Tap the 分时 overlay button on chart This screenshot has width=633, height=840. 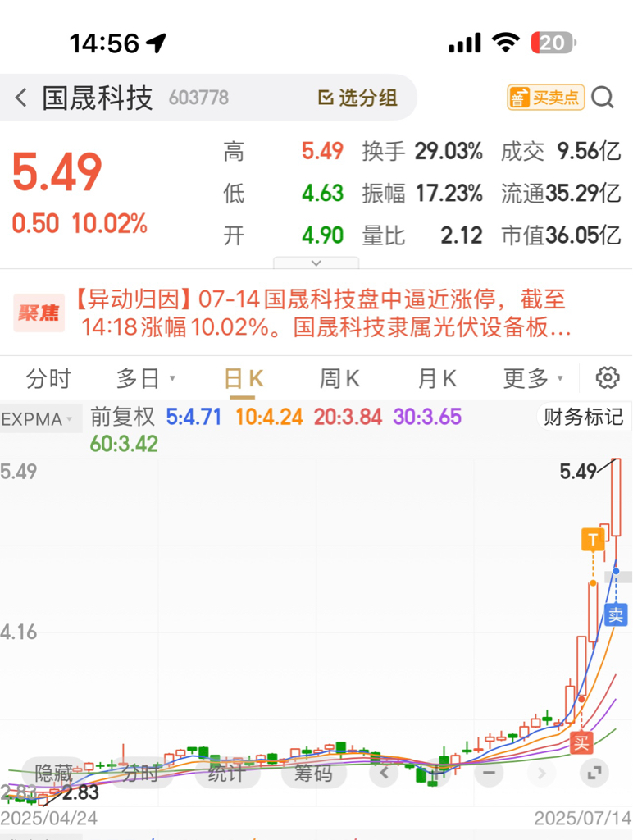pyautogui.click(x=140, y=773)
